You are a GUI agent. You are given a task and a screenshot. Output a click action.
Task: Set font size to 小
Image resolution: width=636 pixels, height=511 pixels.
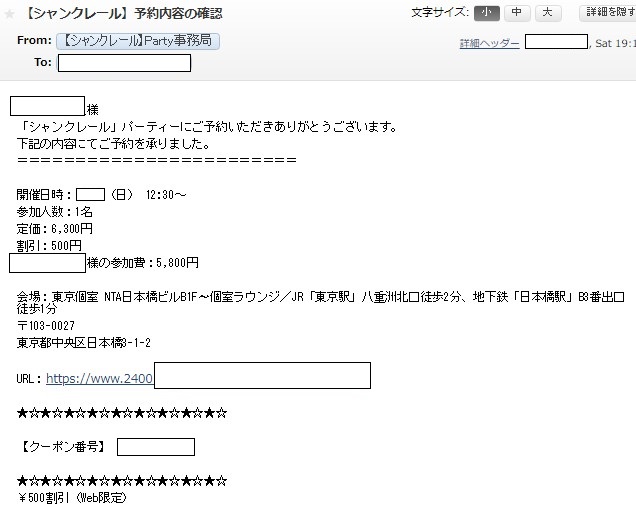coord(486,13)
